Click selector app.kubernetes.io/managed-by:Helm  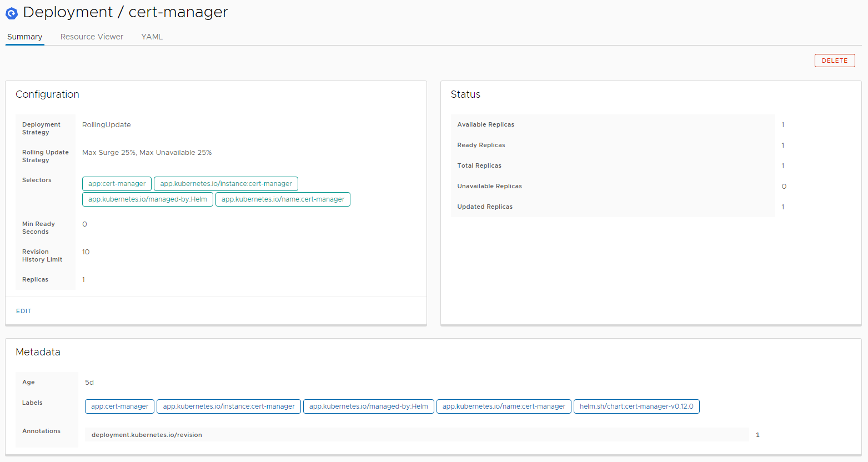click(148, 199)
